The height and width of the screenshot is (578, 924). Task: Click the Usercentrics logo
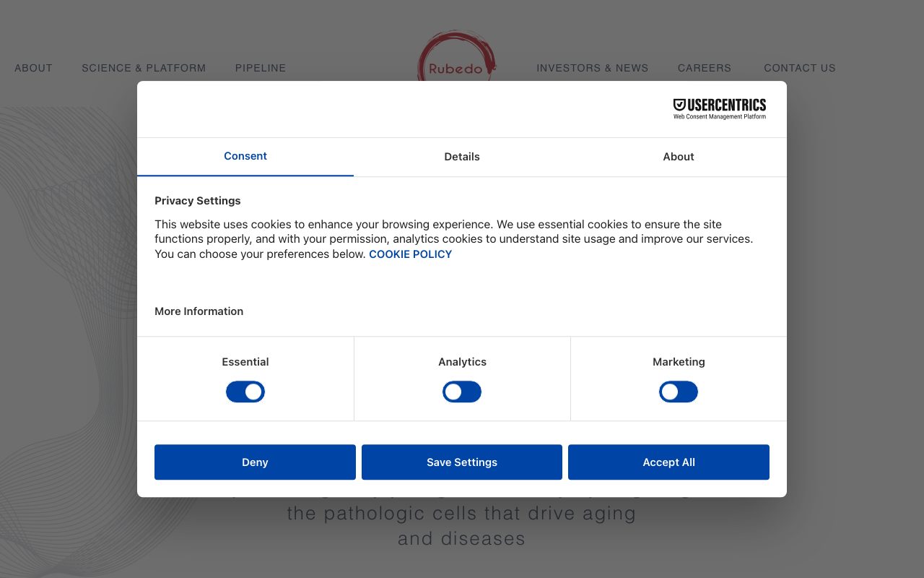pyautogui.click(x=720, y=108)
